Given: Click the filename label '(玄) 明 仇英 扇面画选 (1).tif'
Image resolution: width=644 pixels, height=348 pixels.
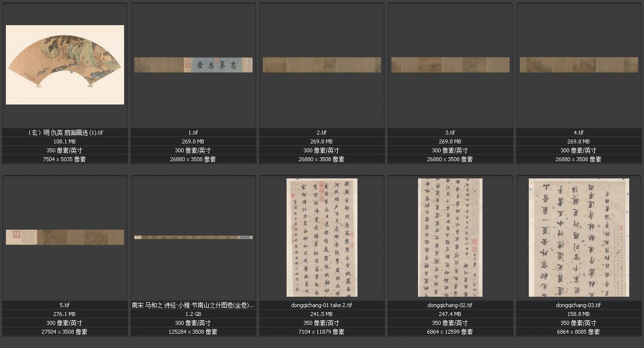Looking at the screenshot, I should [x=65, y=133].
